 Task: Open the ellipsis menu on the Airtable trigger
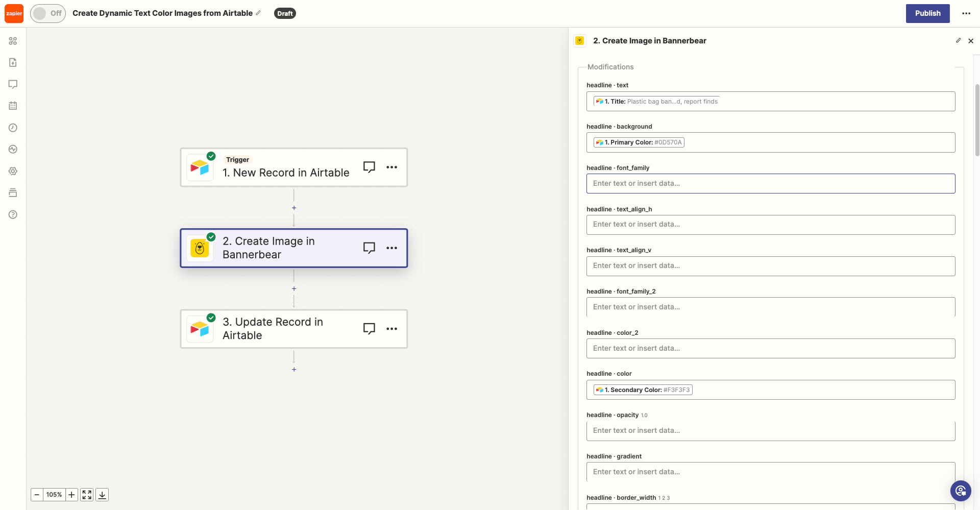(392, 167)
